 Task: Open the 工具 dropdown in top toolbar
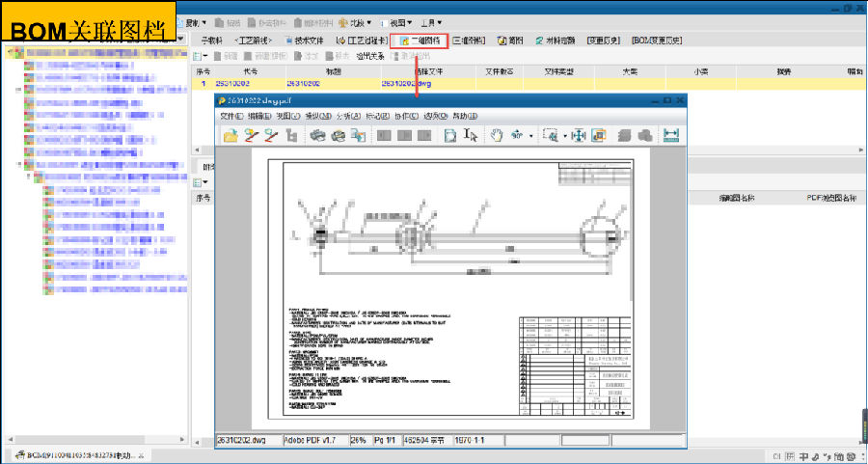[432, 22]
